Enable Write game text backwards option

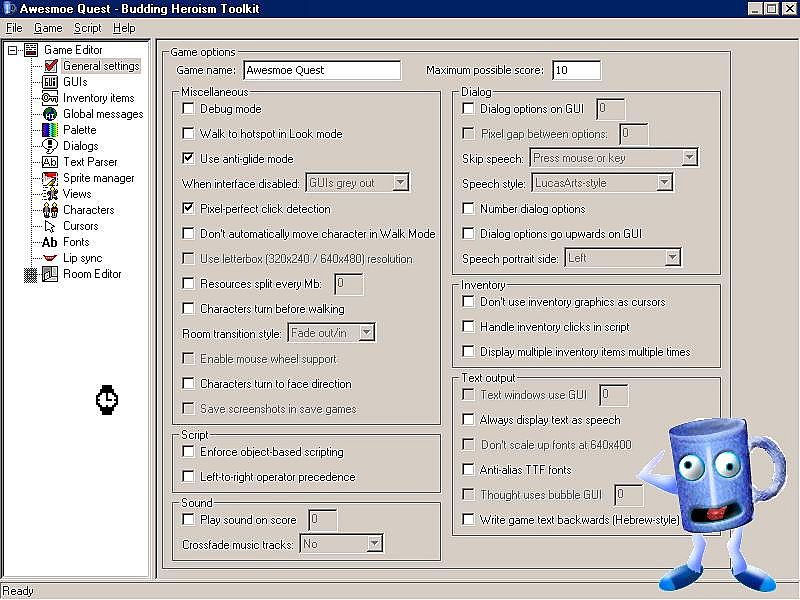468,519
